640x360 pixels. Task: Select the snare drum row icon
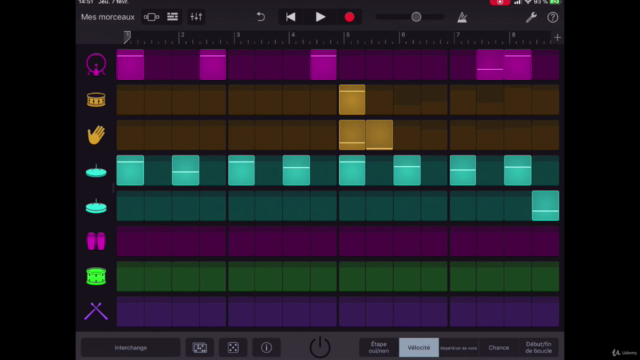[x=96, y=100]
